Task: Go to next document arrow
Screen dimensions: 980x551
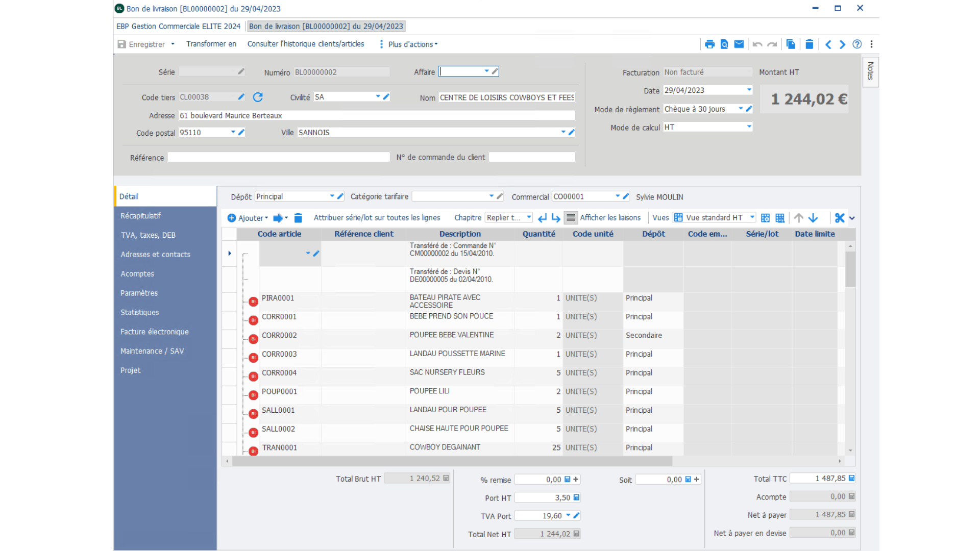Action: coord(843,44)
